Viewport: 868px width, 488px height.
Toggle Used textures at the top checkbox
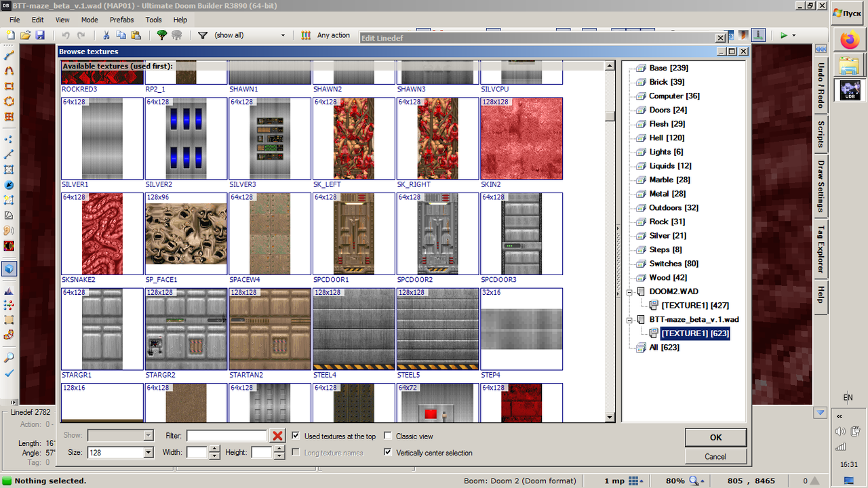(x=296, y=436)
